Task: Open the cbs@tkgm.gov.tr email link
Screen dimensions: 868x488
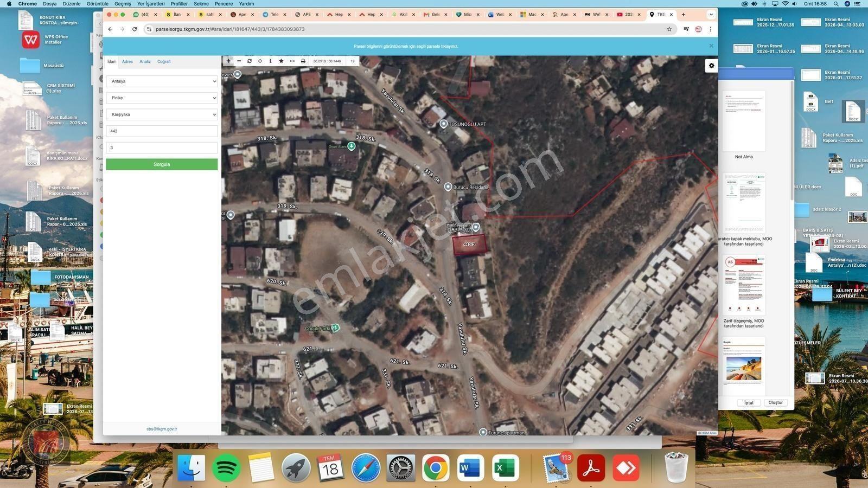Action: pos(162,429)
